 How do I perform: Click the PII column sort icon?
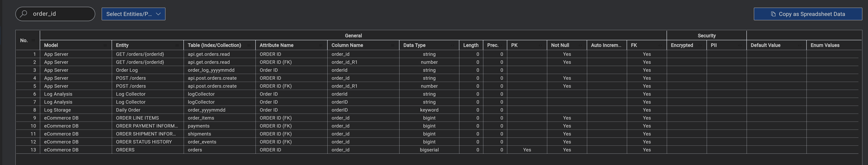coord(740,45)
